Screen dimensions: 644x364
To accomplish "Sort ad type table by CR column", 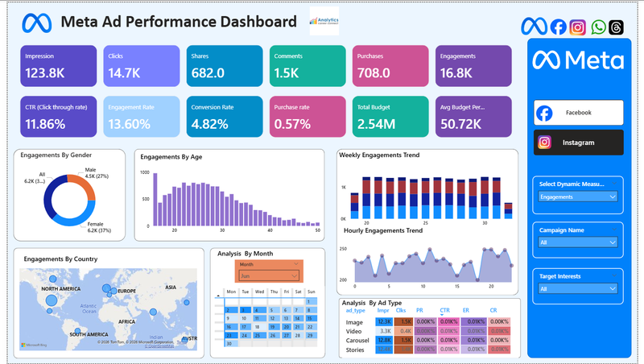I will (493, 311).
